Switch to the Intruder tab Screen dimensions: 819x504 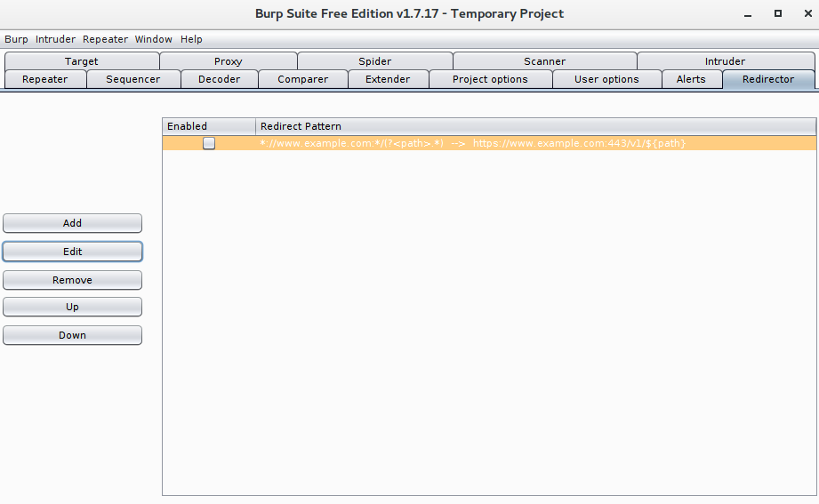pos(725,61)
